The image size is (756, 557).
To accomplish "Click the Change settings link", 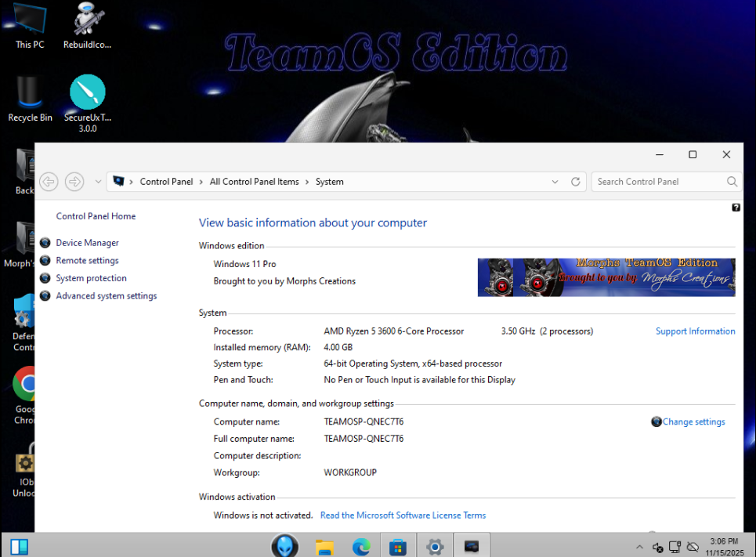I will click(x=693, y=421).
